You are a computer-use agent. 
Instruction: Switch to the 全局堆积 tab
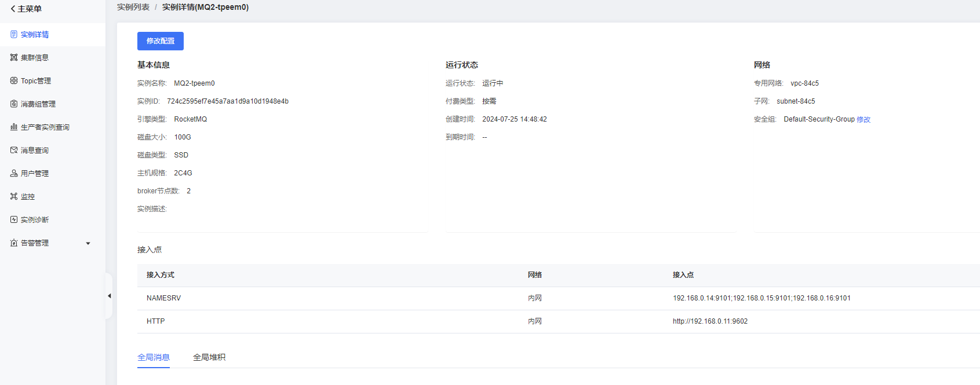pos(209,357)
